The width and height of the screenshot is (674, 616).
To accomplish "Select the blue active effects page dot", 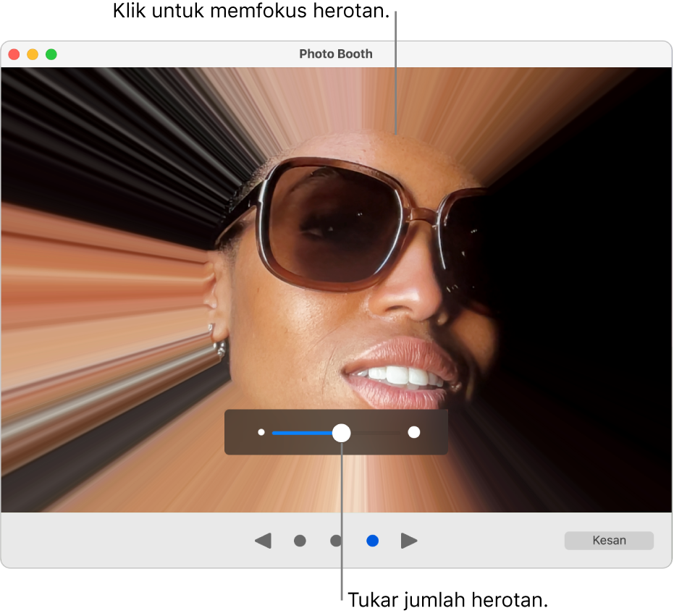I will [372, 540].
